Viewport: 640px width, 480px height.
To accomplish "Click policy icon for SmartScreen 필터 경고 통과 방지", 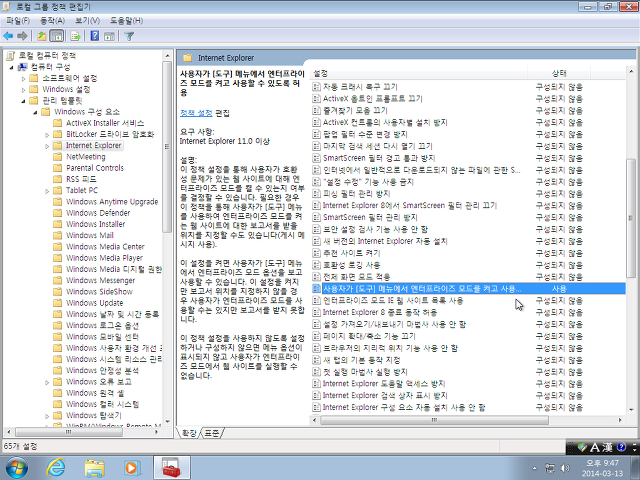I will coord(316,158).
